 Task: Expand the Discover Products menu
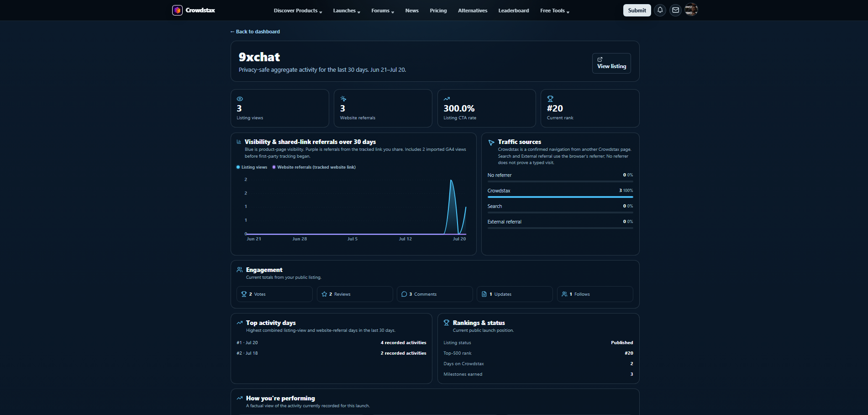tap(298, 11)
